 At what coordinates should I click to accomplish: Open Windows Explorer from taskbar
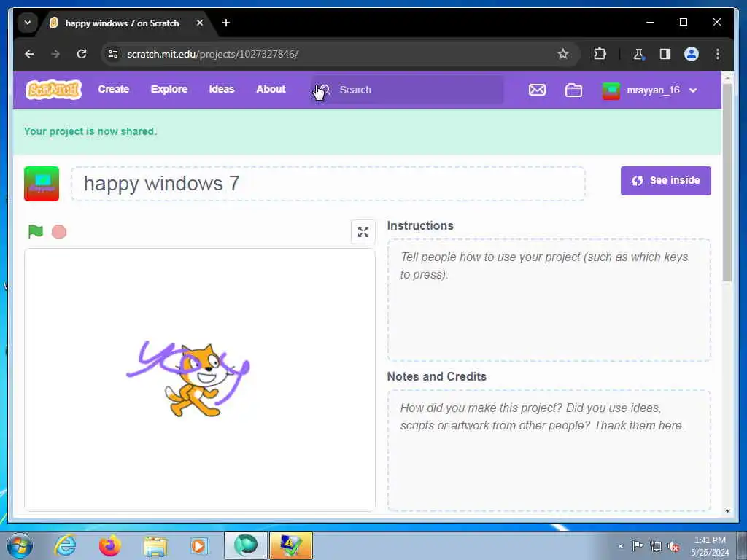click(x=155, y=545)
